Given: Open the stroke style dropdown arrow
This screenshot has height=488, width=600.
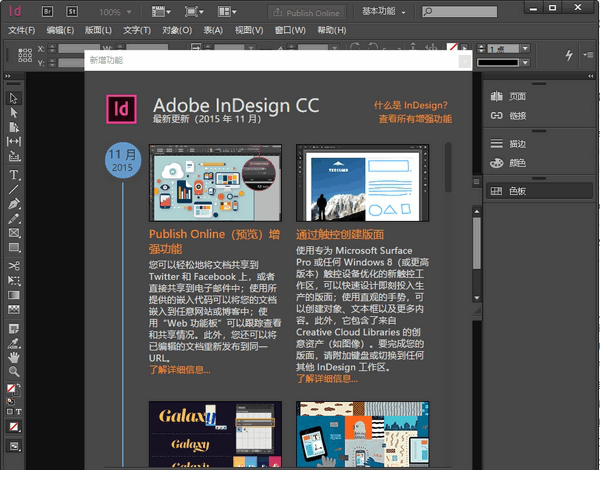Looking at the screenshot, I should (525, 62).
